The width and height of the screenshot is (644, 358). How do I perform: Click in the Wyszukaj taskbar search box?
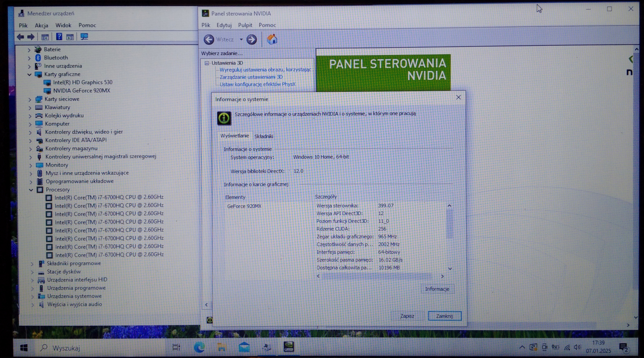[101, 348]
